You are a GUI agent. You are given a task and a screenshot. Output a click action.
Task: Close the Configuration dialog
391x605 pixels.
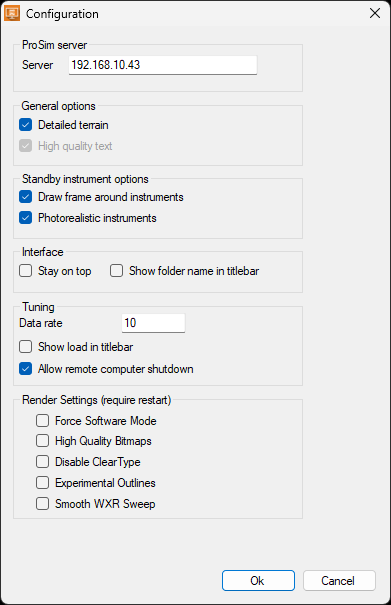click(x=374, y=13)
